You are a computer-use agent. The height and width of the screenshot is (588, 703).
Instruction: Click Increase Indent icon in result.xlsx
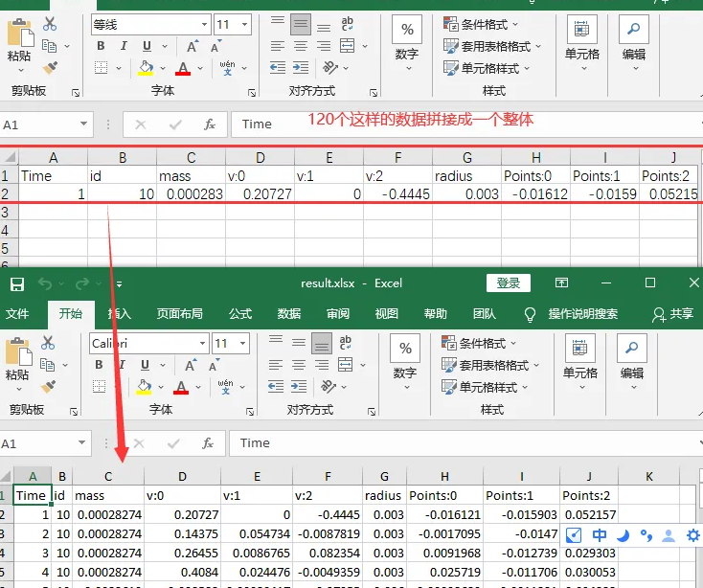(300, 386)
